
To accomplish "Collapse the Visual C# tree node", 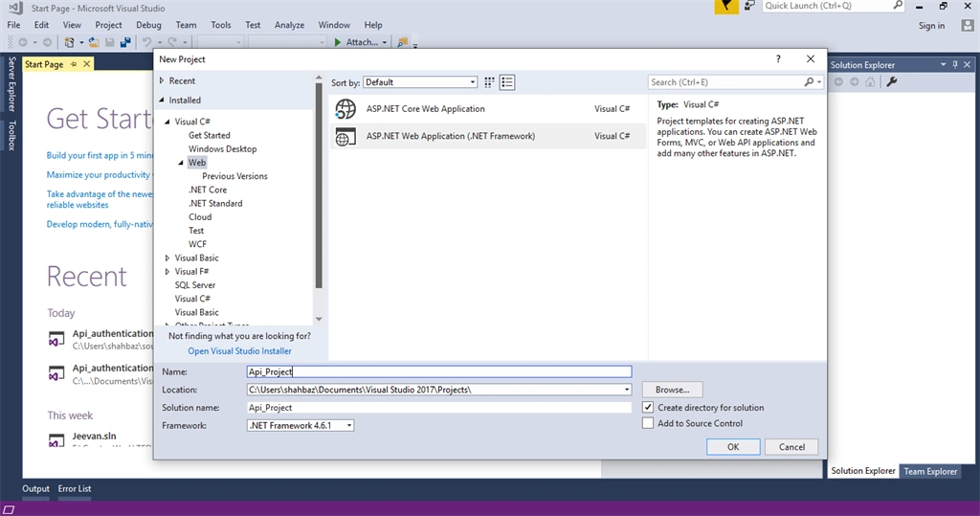I will coord(167,122).
